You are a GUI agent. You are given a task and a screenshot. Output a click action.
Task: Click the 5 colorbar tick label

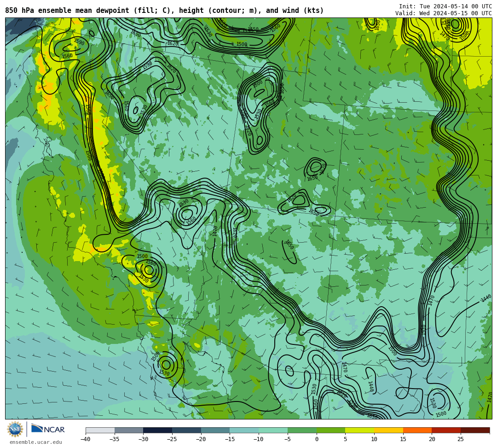coord(345,439)
